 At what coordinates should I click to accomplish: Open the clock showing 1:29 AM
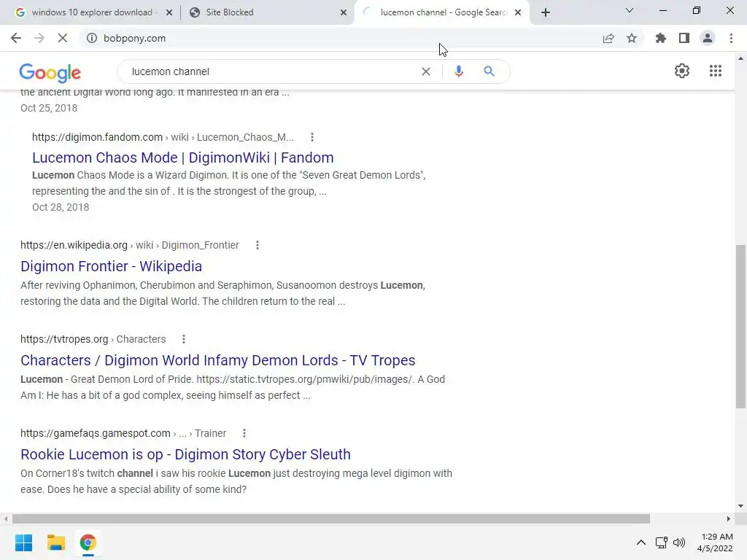[715, 542]
